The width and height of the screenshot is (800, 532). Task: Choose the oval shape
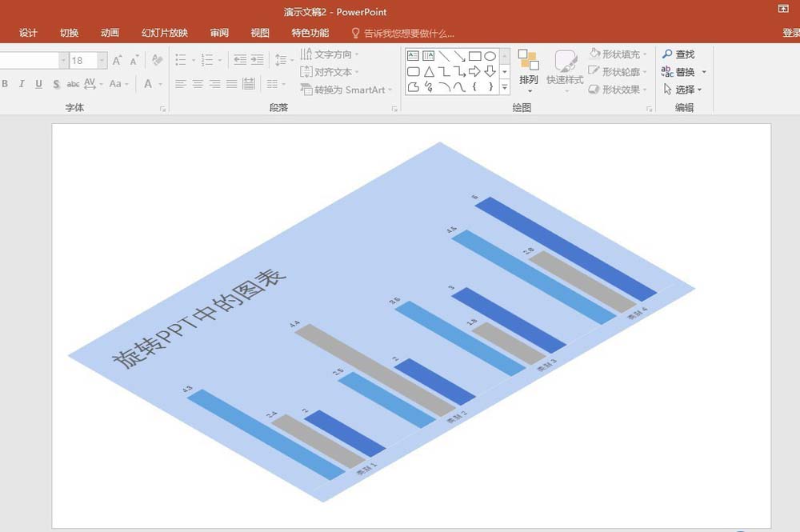(490, 56)
